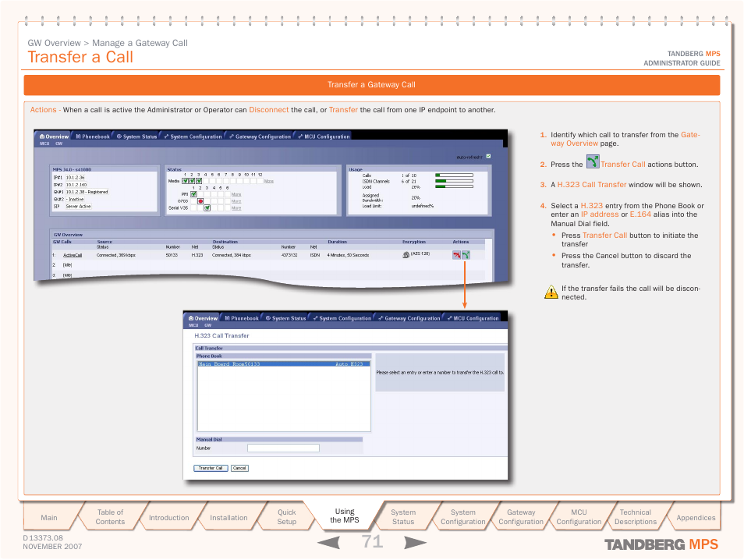The width and height of the screenshot is (744, 560).
Task: Click the encryption icon beside AES 128
Action: click(406, 254)
